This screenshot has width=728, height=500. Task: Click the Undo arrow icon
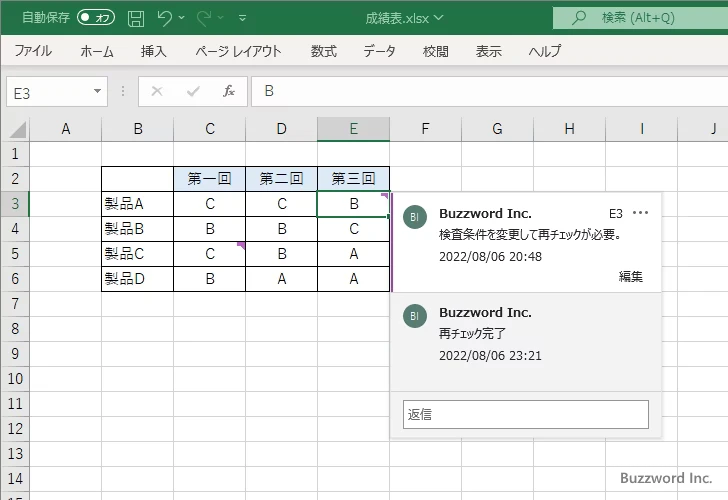tap(164, 18)
